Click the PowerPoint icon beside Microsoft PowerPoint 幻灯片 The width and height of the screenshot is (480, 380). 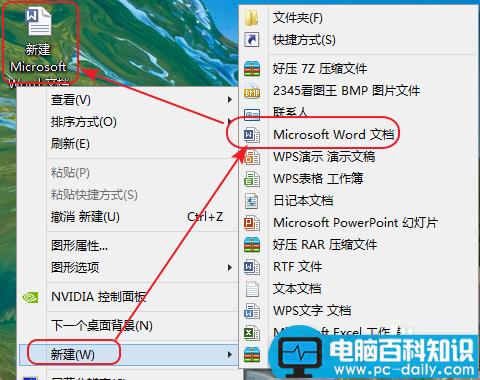[252, 223]
